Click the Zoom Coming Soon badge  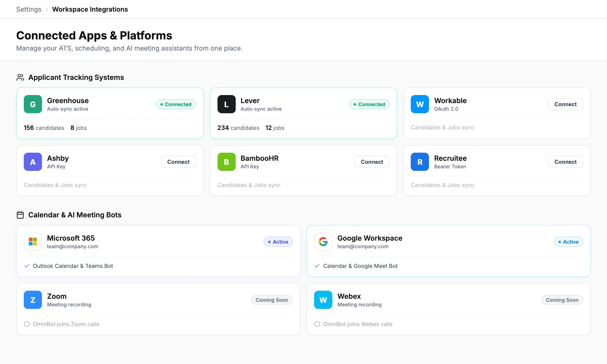[x=272, y=300]
